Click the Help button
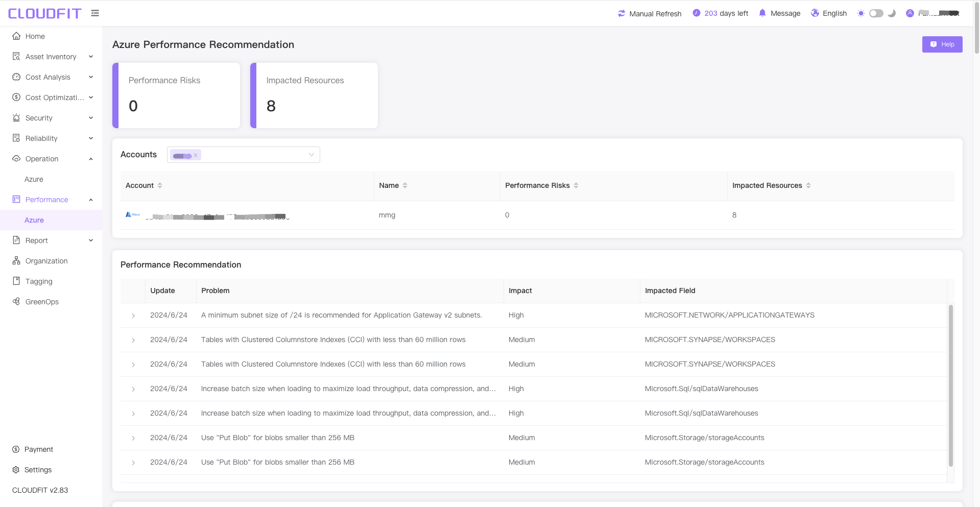The height and width of the screenshot is (507, 980). click(x=942, y=44)
